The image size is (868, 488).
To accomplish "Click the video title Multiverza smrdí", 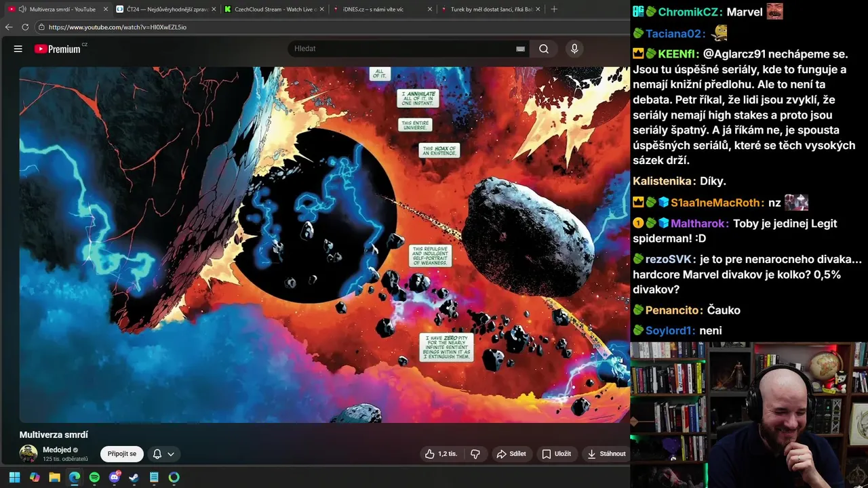I will click(x=54, y=434).
